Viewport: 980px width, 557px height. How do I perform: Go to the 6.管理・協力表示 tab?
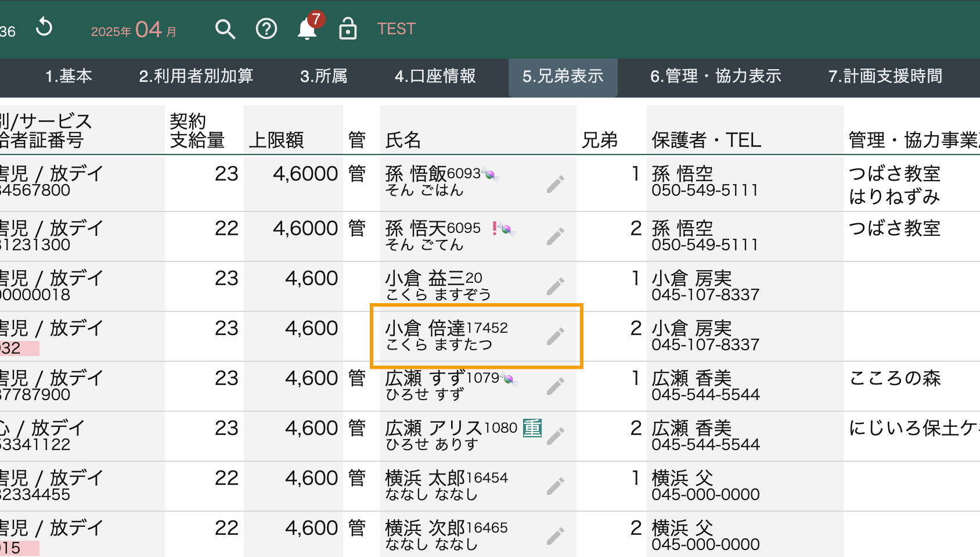click(715, 76)
